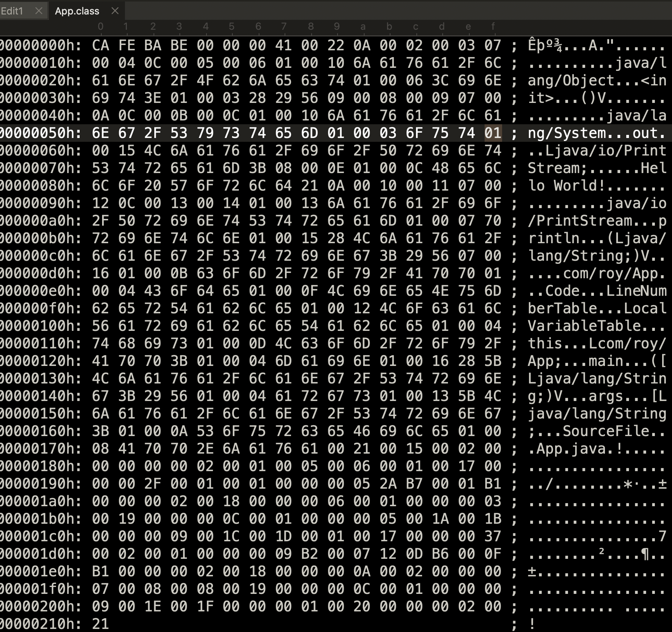Close the App.class tab
This screenshot has height=632, width=672.
(115, 11)
